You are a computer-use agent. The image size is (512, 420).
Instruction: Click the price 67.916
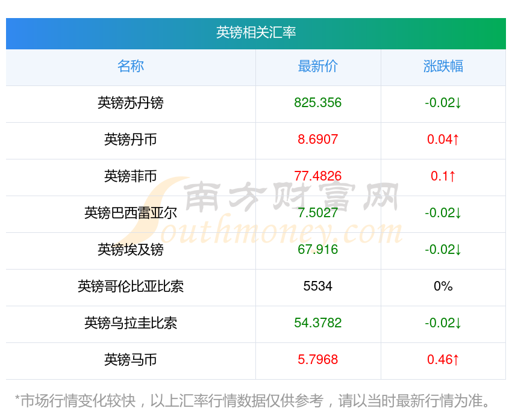point(317,250)
